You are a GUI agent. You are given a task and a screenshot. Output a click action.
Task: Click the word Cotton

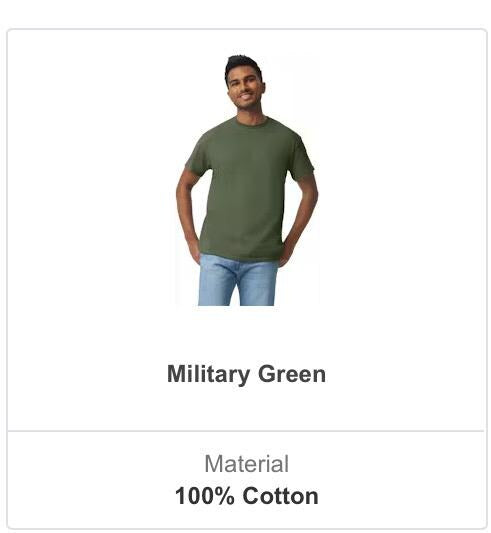pyautogui.click(x=281, y=496)
